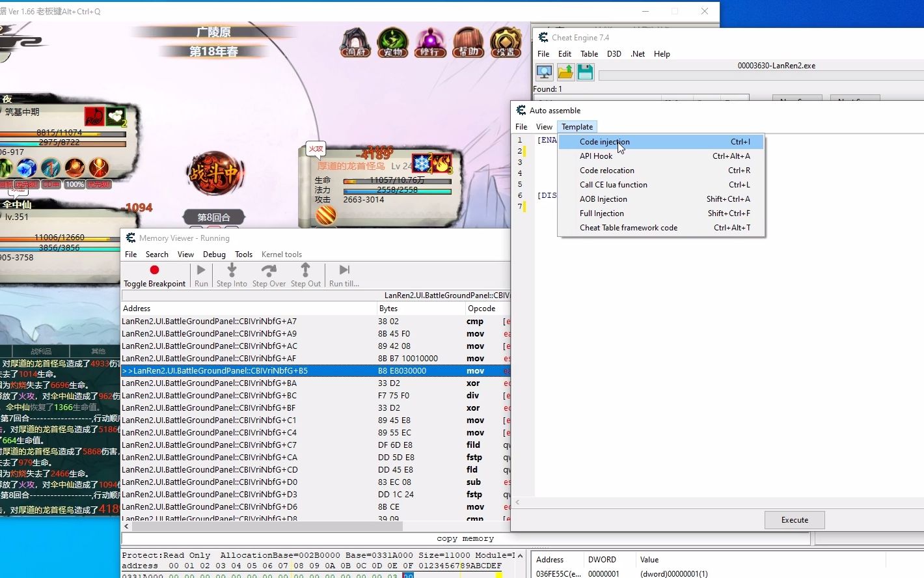
Task: Open the pets game icon
Action: click(x=392, y=42)
